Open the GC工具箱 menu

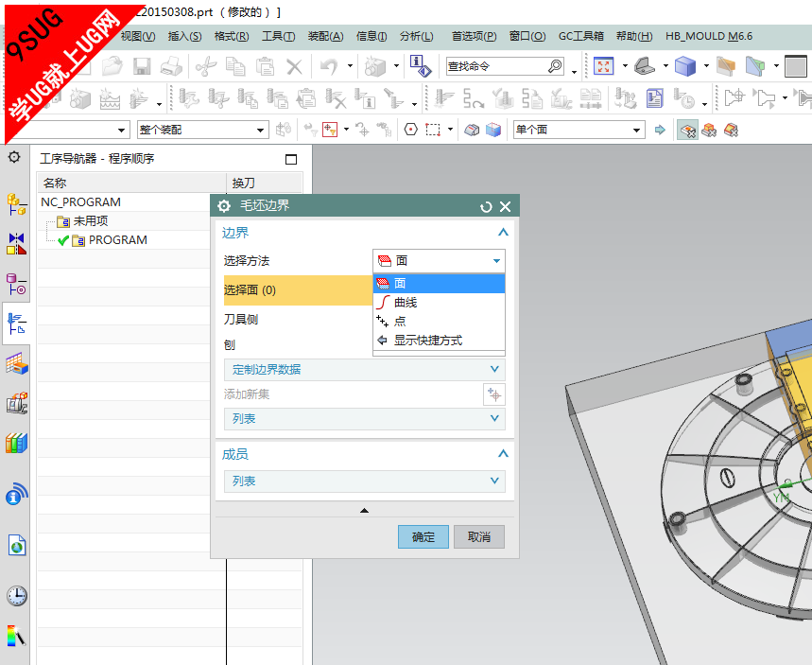tap(581, 36)
